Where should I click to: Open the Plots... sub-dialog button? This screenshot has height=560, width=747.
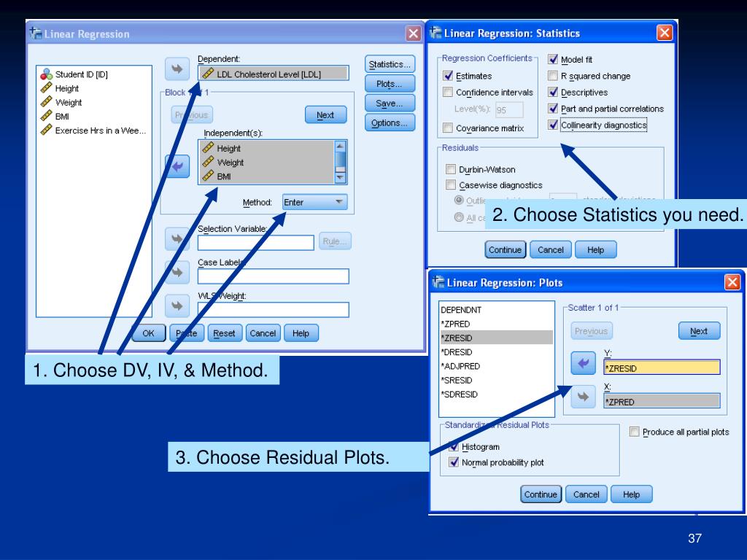click(390, 84)
